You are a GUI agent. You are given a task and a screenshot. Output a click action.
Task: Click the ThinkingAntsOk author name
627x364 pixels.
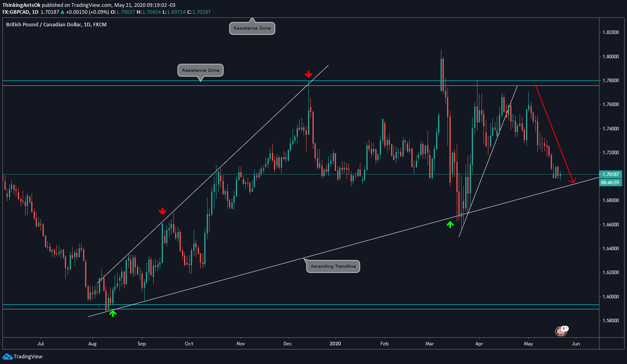21,5
